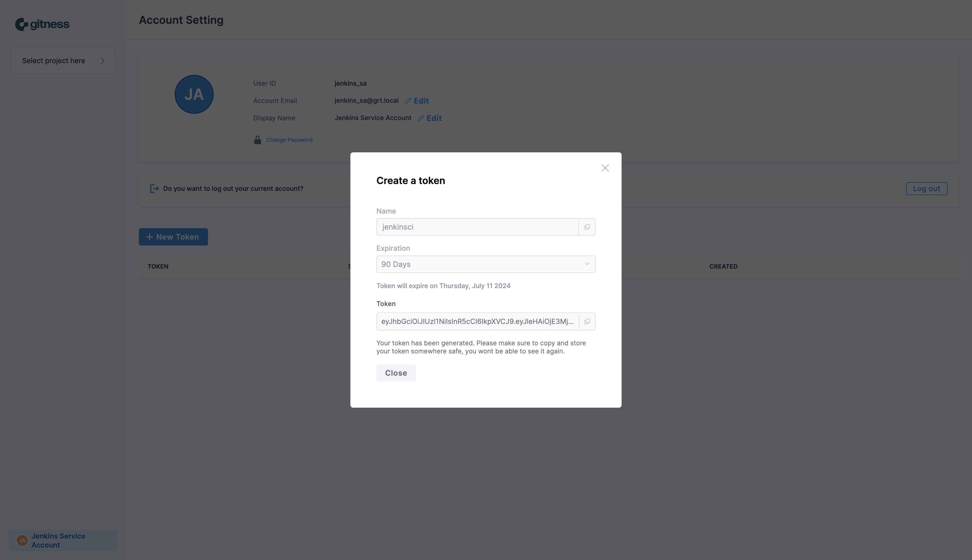Click the small JA avatar in sidebar
Viewport: 972px width, 560px height.
(x=22, y=540)
